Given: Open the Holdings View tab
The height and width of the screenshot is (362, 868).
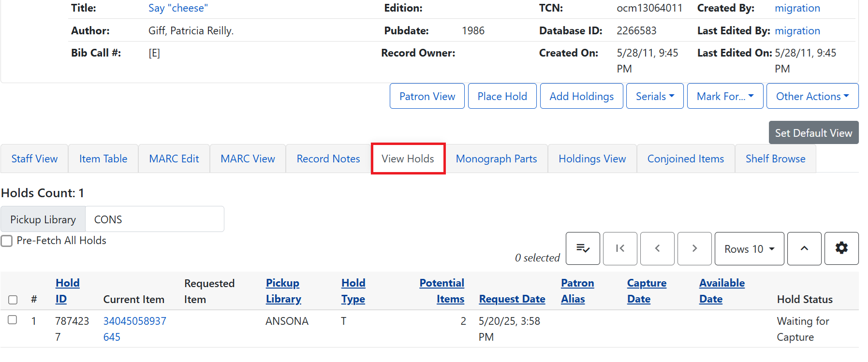Looking at the screenshot, I should click(592, 159).
